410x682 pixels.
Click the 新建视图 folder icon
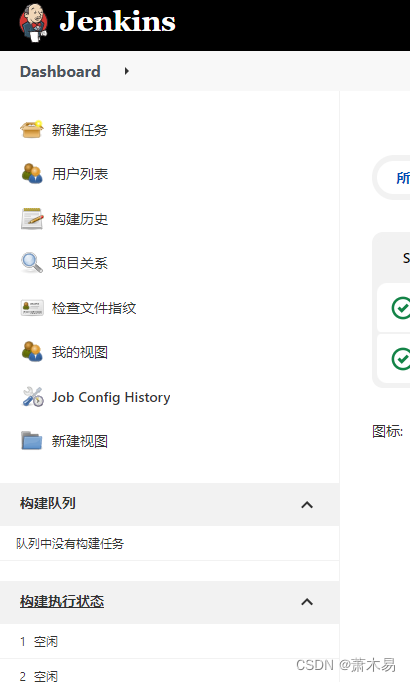31,441
